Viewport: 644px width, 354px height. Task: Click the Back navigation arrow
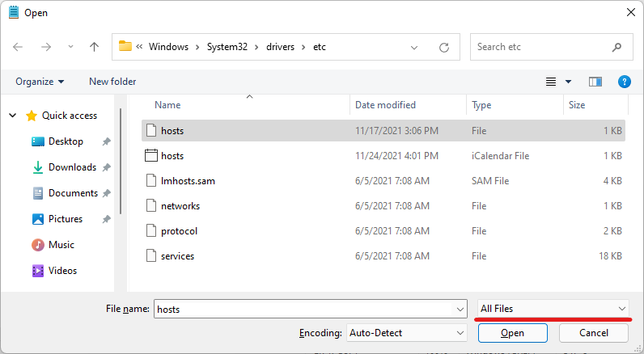click(19, 47)
